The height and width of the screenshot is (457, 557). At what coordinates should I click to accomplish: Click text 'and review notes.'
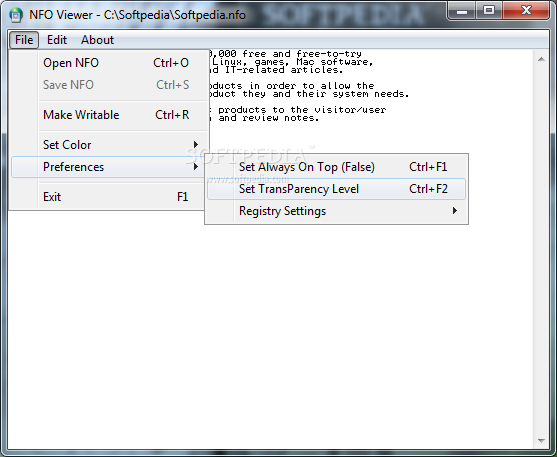pos(269,118)
